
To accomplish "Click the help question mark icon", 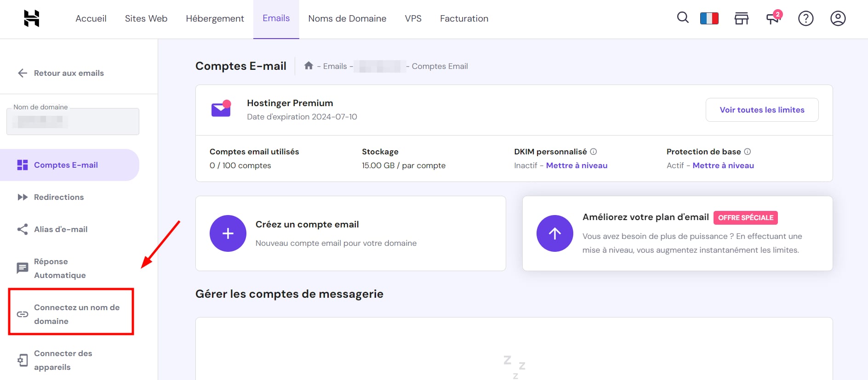I will coord(805,18).
